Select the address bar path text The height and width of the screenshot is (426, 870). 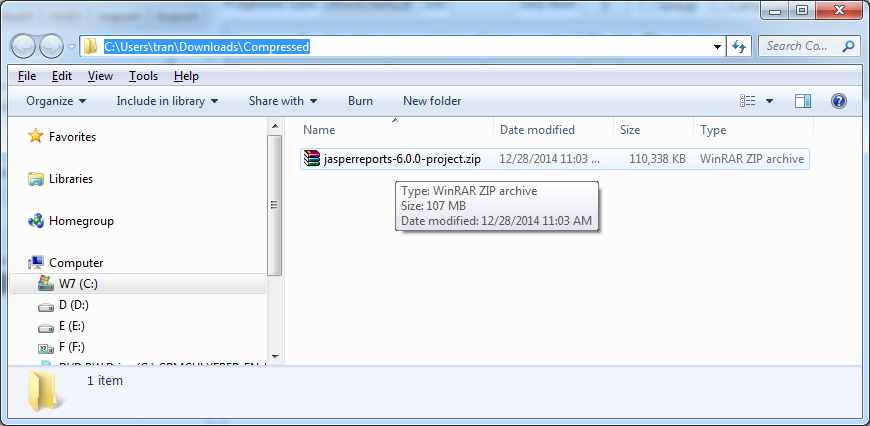(206, 47)
